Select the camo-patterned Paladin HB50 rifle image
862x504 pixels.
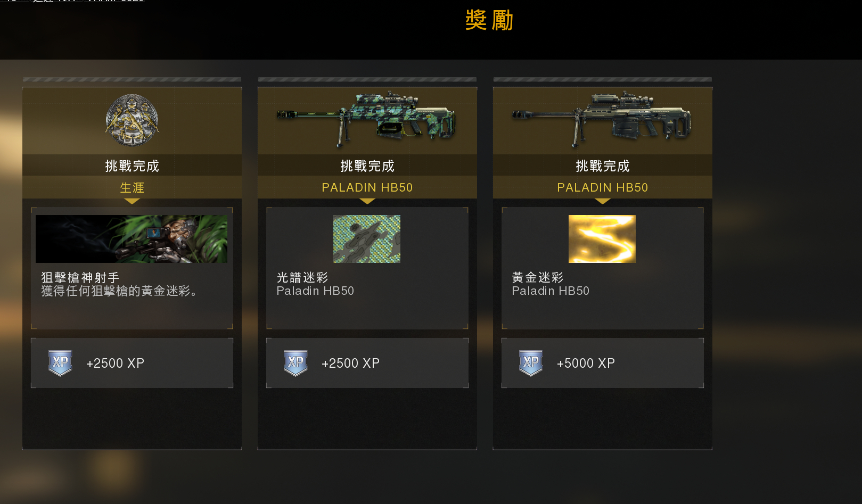(x=366, y=119)
